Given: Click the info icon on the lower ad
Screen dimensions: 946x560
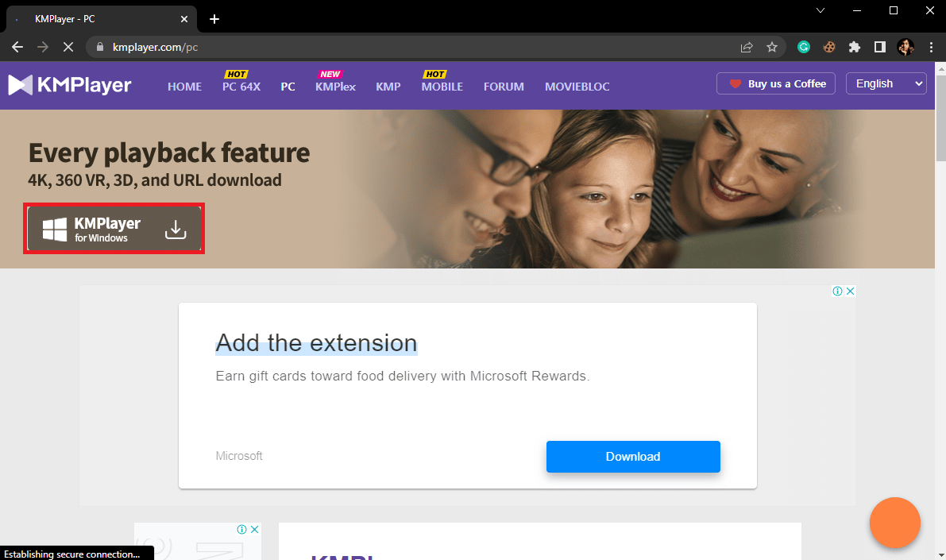Looking at the screenshot, I should (242, 529).
